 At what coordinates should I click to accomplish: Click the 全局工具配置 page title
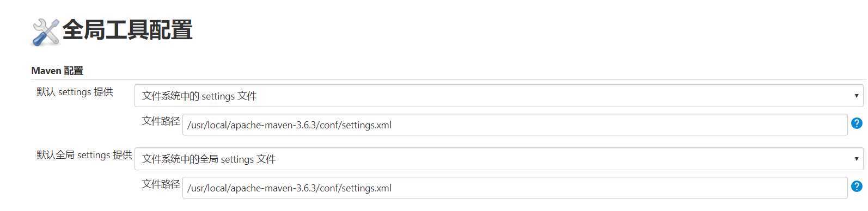(x=127, y=29)
